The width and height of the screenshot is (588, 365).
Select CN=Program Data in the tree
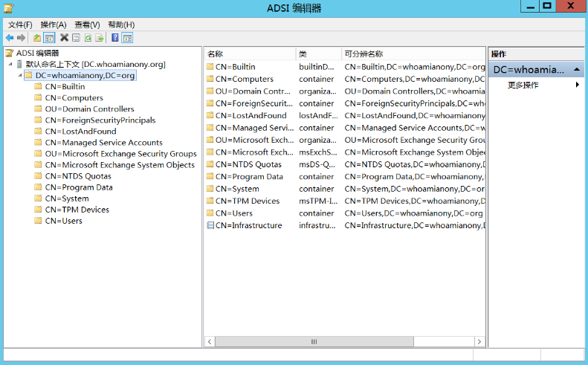coord(79,187)
